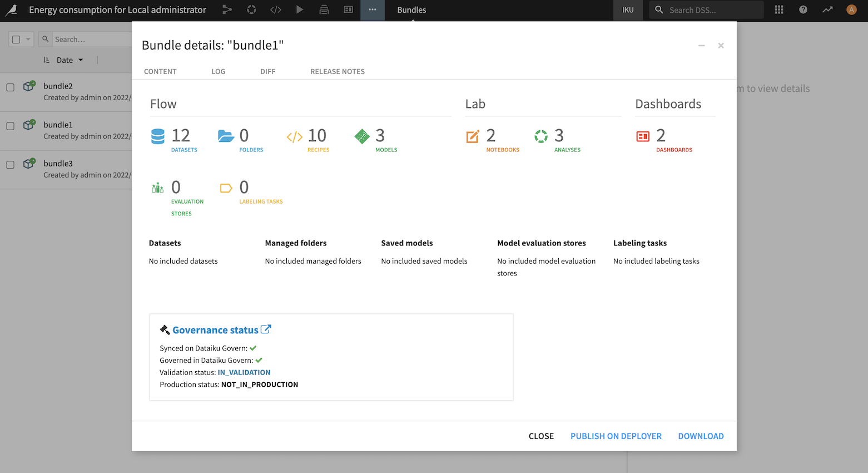This screenshot has height=473, width=868.
Task: Click the IN_VALIDATION status link
Action: coord(244,373)
